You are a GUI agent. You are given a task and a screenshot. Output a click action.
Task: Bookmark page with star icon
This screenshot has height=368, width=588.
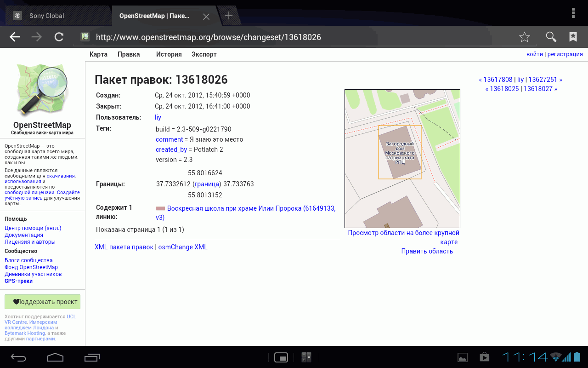point(525,37)
